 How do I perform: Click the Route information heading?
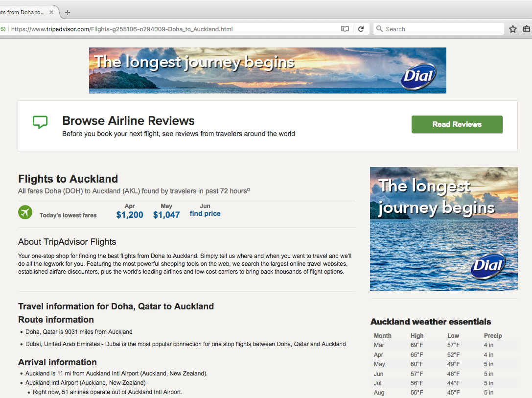click(56, 320)
